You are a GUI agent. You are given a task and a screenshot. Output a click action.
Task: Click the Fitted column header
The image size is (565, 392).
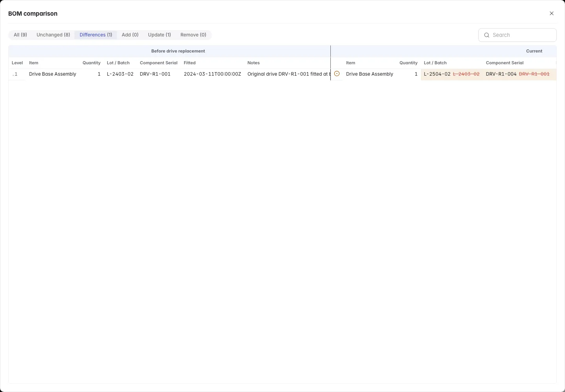click(190, 63)
